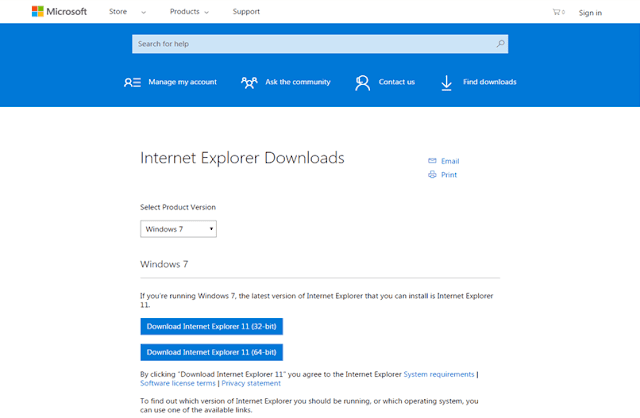Click the Contact us person icon

pyautogui.click(x=362, y=82)
